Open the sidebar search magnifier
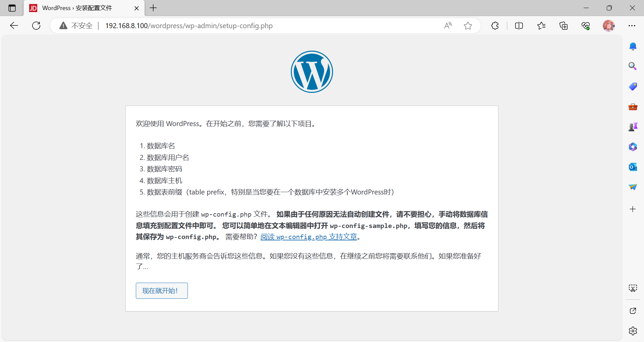Image resolution: width=644 pixels, height=342 pixels. pyautogui.click(x=633, y=66)
